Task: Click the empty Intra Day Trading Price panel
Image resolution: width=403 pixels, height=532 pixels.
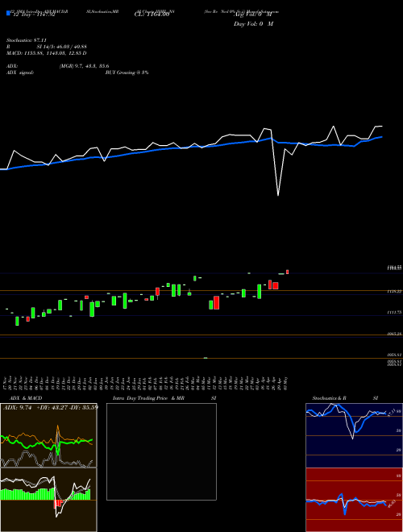Action: pos(161,451)
